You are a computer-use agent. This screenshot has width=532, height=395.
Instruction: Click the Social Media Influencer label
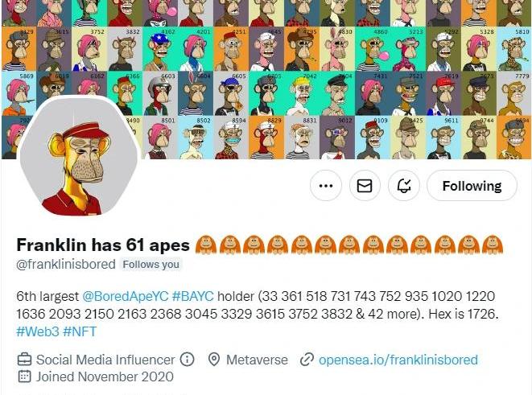(105, 360)
